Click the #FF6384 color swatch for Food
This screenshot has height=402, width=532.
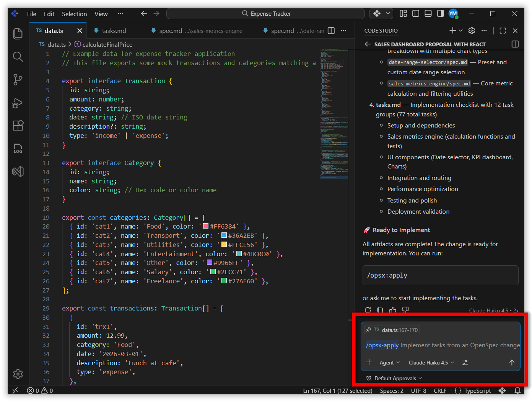tap(206, 226)
